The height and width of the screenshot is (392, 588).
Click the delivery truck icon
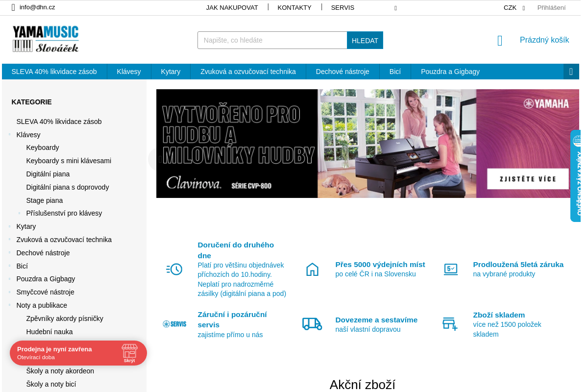(312, 324)
